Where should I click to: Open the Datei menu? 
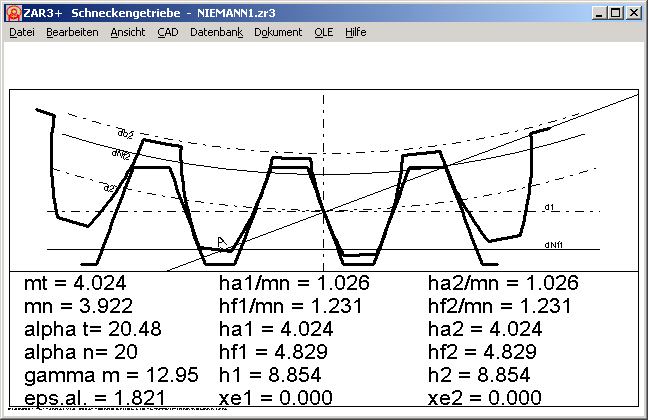coord(22,32)
